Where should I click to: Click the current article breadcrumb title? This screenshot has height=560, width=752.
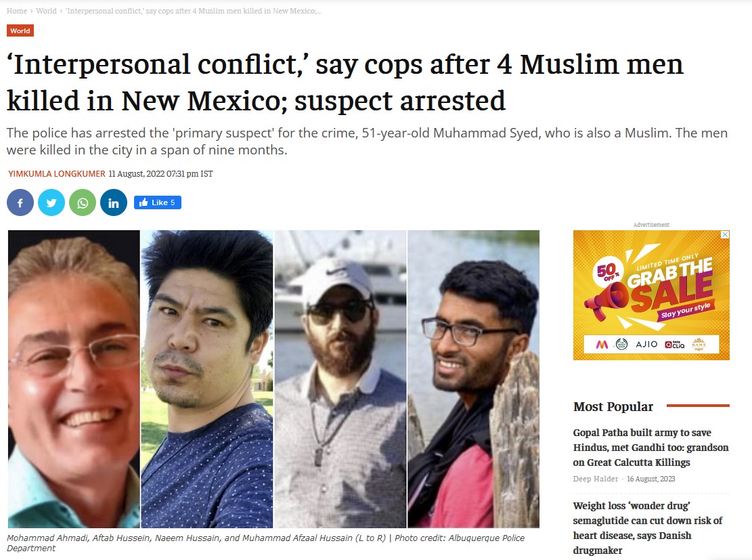pyautogui.click(x=194, y=11)
